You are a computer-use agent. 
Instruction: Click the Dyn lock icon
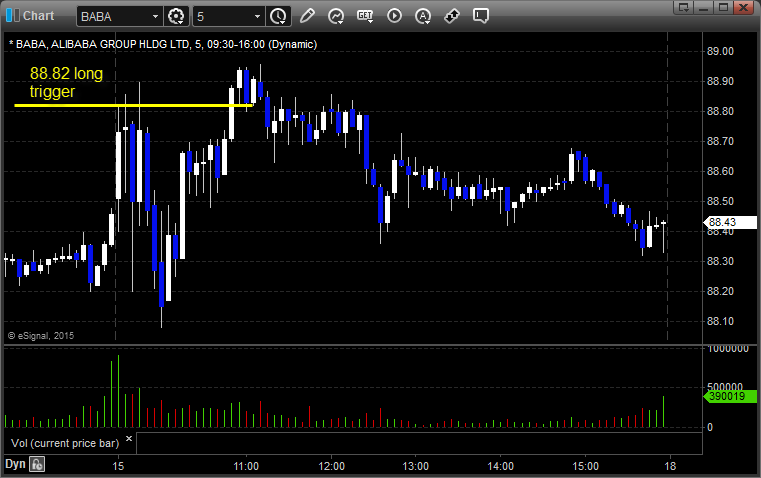click(37, 464)
